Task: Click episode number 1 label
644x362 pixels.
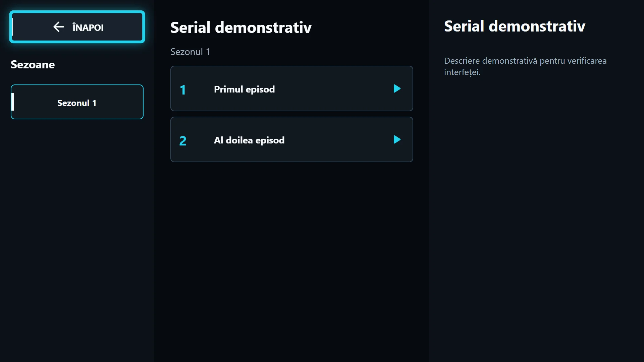Action: (x=183, y=90)
